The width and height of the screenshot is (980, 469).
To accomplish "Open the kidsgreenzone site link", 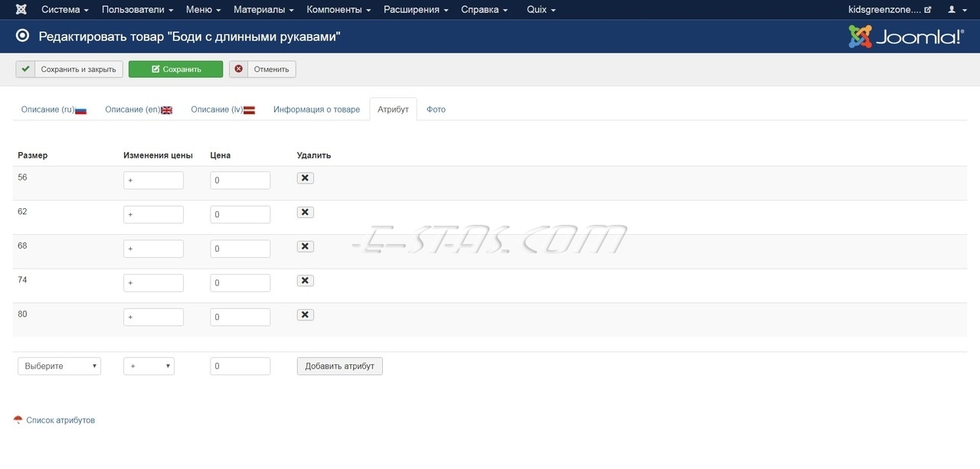I will [890, 9].
